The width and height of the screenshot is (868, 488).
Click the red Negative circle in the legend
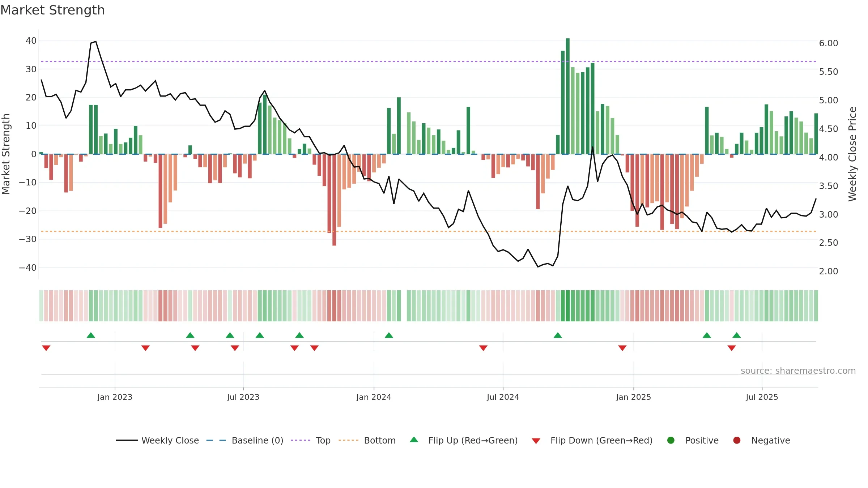point(737,440)
